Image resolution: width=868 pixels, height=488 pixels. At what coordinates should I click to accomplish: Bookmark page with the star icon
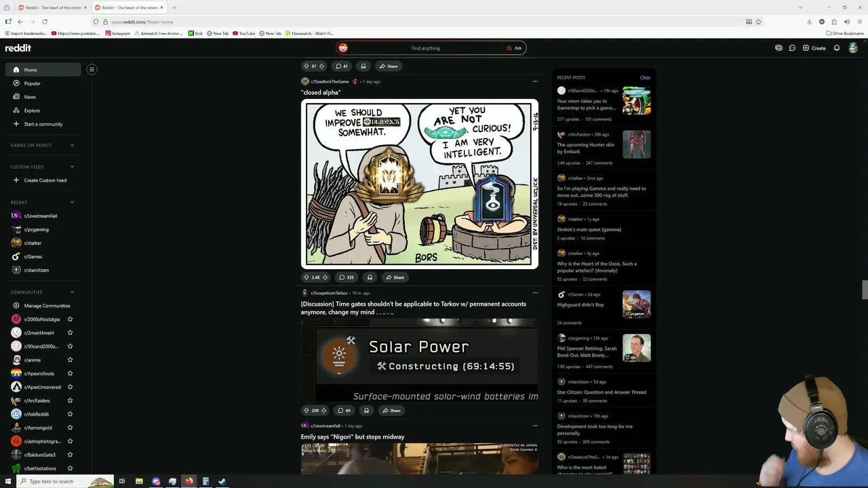point(758,22)
